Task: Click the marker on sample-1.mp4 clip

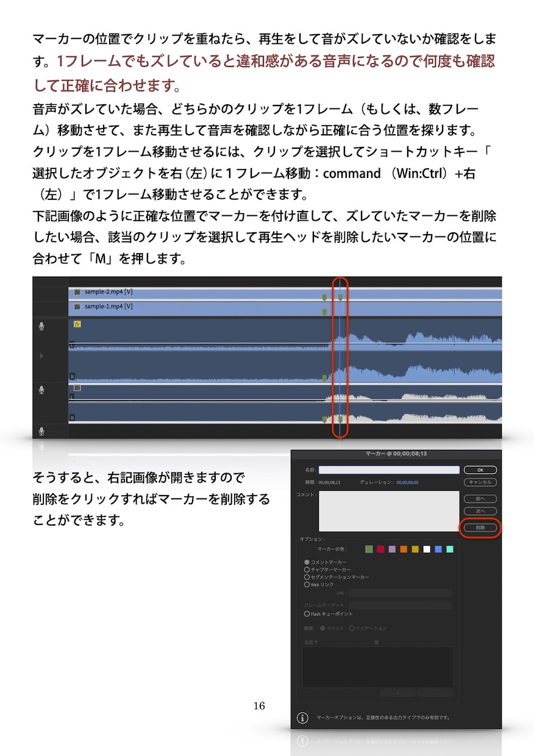Action: tap(324, 312)
